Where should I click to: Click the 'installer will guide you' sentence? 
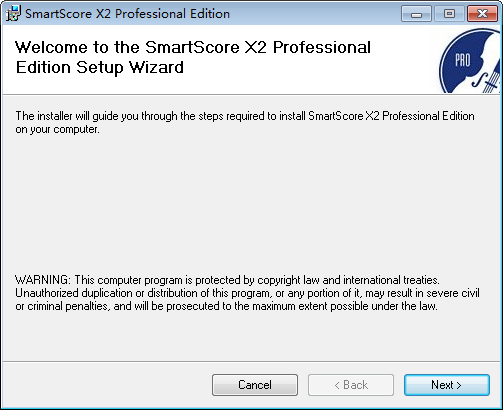coord(245,116)
